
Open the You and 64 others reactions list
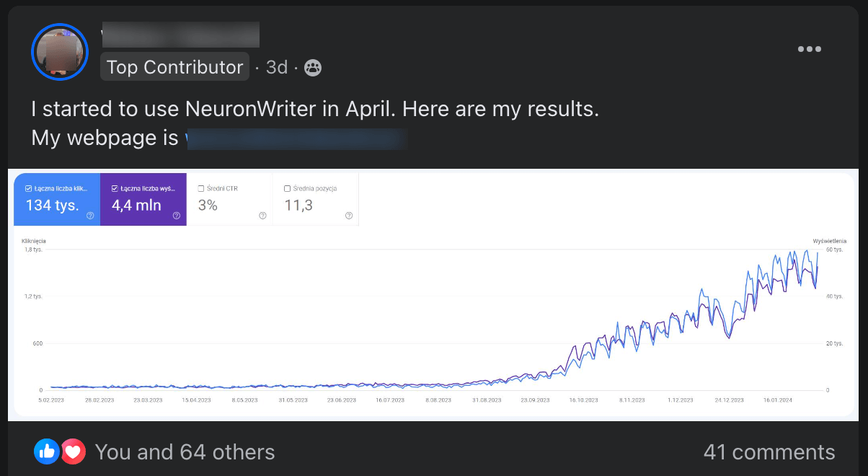(x=185, y=452)
